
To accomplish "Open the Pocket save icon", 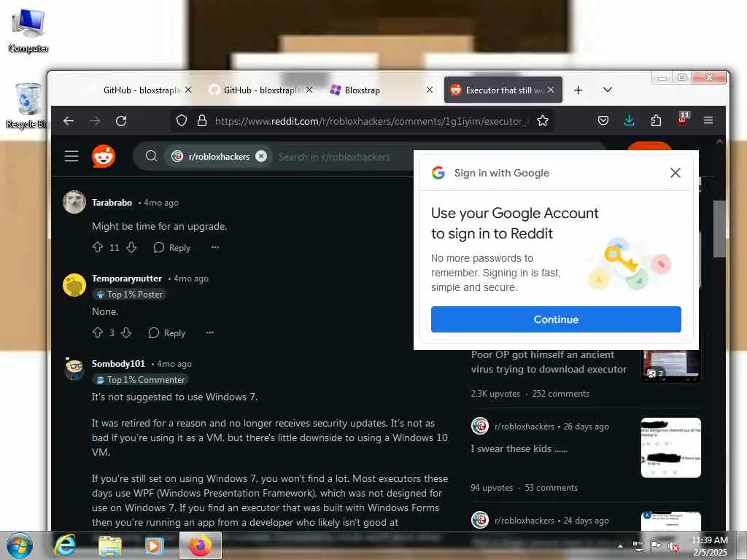I will [603, 121].
